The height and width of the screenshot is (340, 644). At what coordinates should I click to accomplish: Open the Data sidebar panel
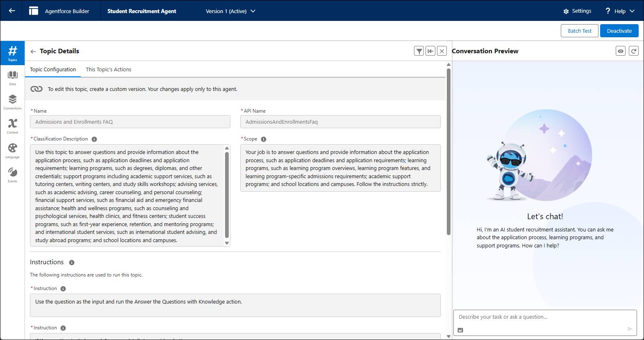pos(12,78)
